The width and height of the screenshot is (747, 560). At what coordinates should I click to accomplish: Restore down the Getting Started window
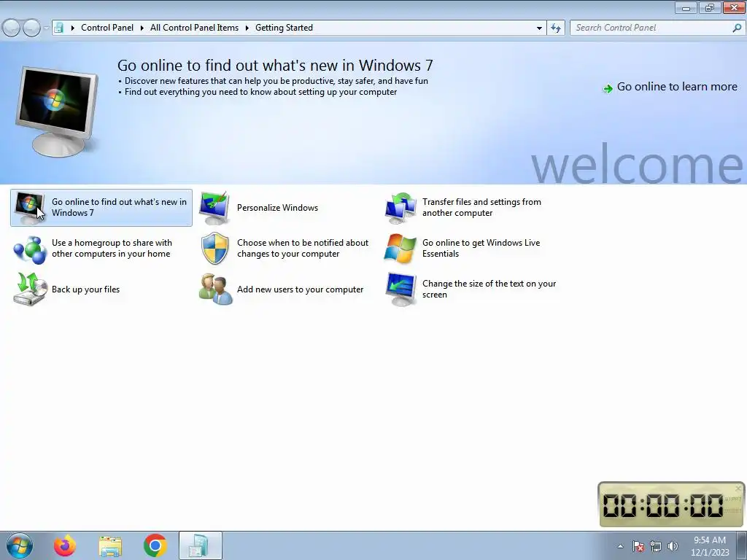[x=710, y=7]
